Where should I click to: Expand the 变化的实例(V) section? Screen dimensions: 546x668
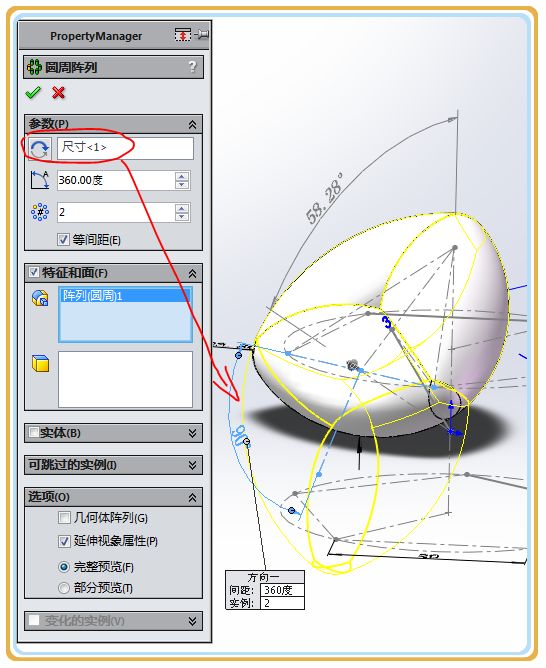[x=193, y=621]
